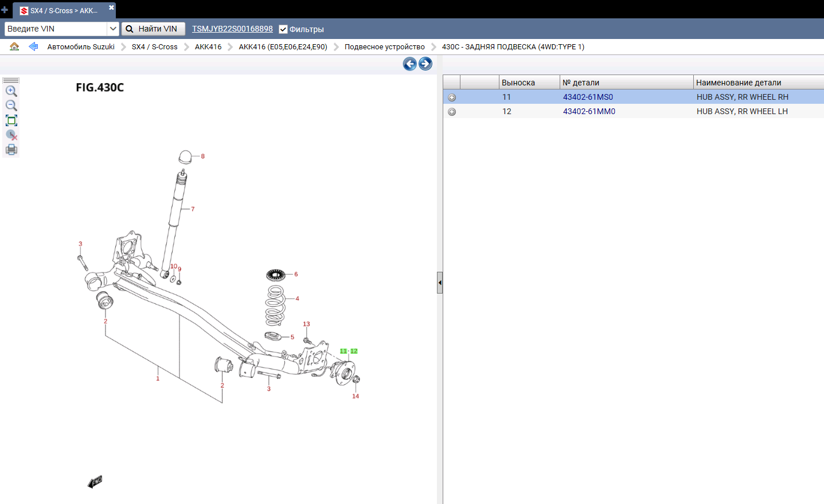Toggle the Фильтры checkbox

coord(283,29)
